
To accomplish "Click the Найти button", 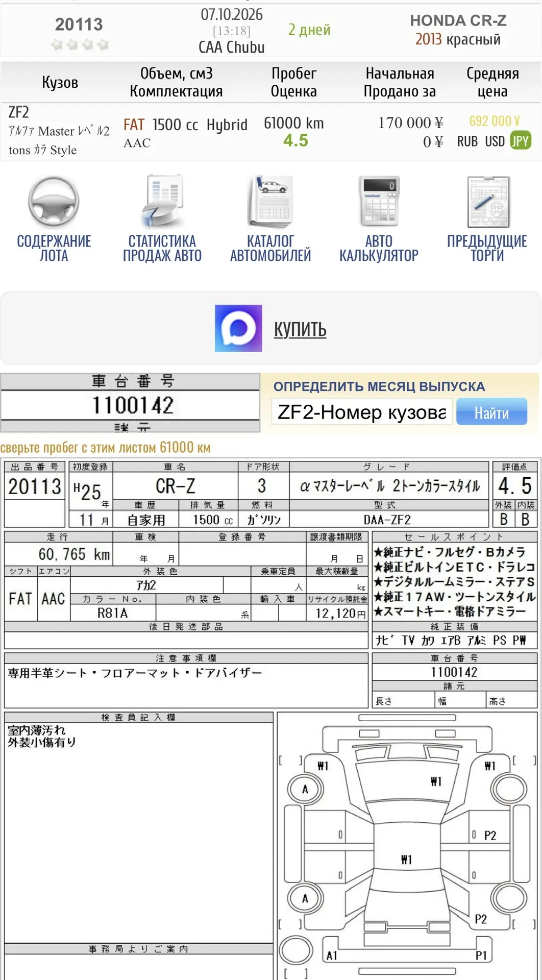I will [x=491, y=412].
